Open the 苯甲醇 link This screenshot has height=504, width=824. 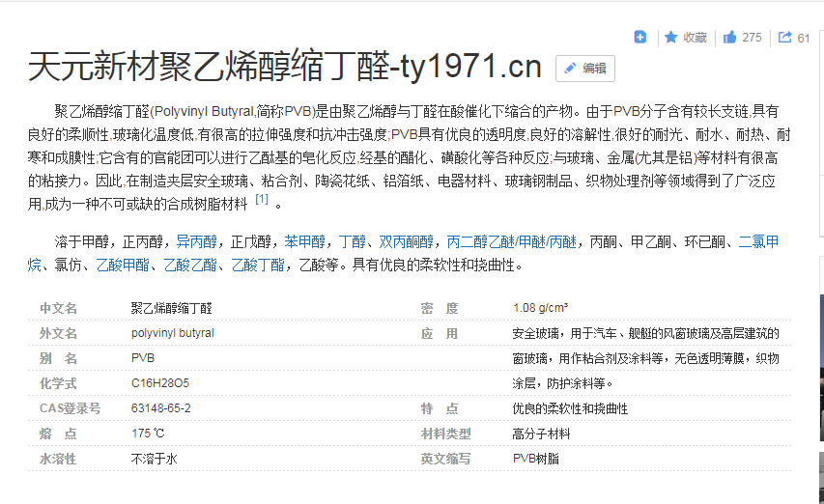304,241
